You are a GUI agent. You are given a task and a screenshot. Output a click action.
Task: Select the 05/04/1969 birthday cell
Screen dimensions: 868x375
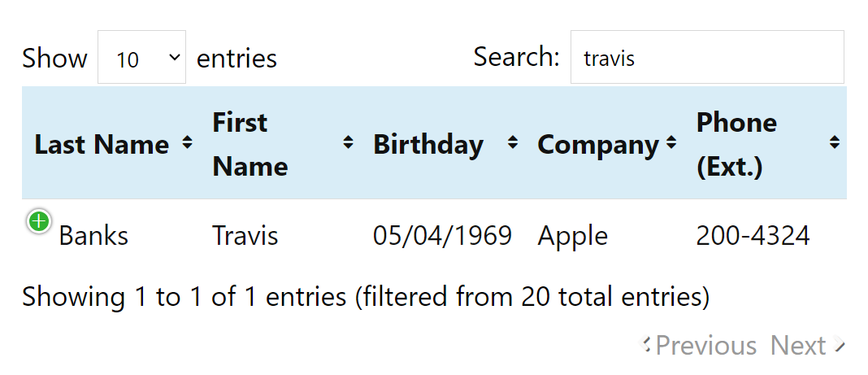(442, 235)
